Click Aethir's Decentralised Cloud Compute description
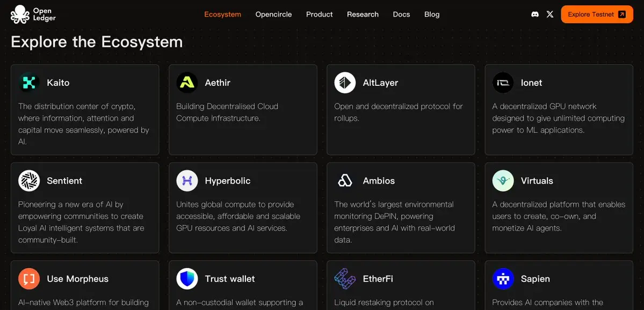644x310 pixels. coord(227,112)
